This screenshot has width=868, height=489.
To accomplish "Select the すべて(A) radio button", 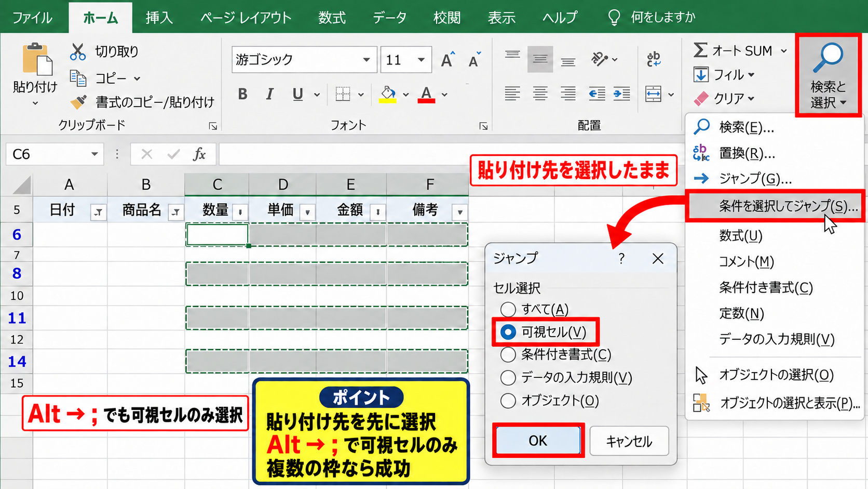I will pos(508,309).
